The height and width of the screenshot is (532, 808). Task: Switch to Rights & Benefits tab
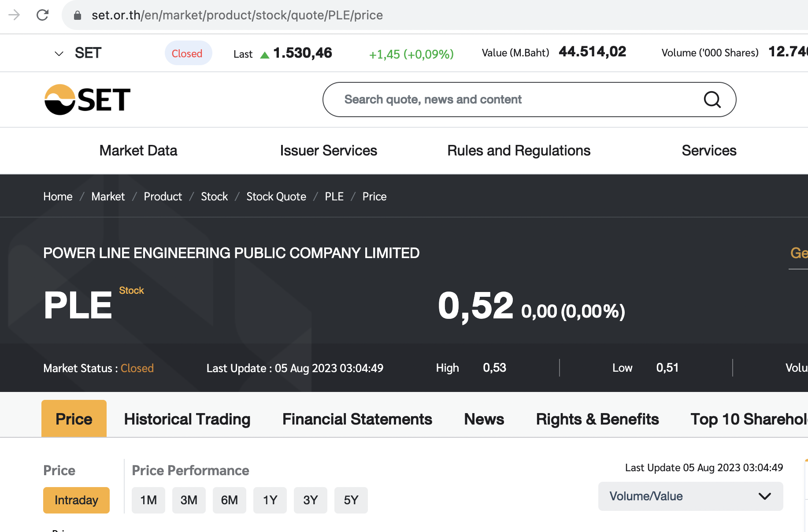point(597,419)
